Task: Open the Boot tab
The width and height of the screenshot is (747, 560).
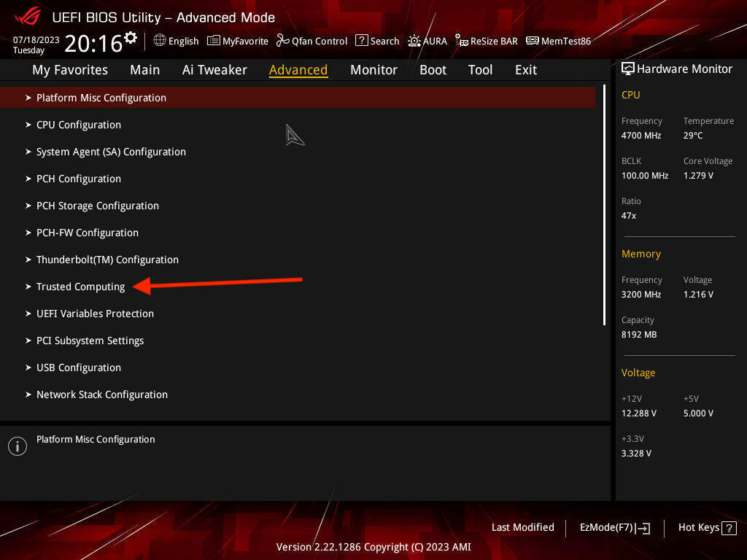Action: click(433, 70)
